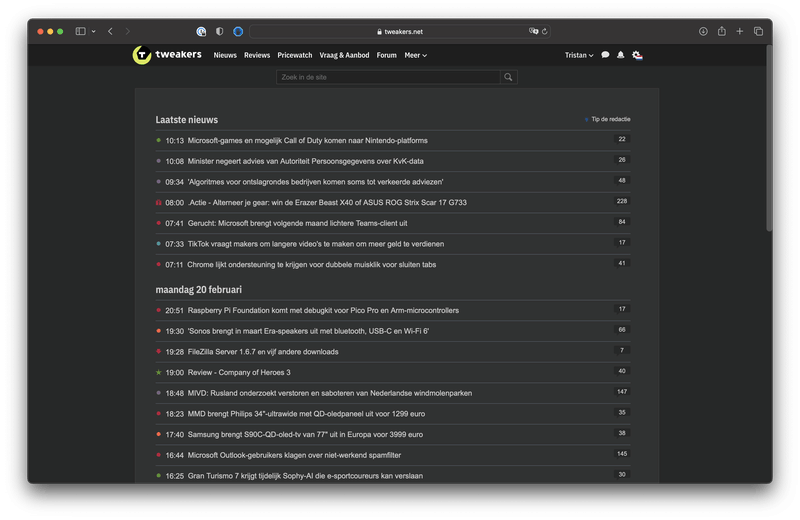Open the downloads icon in Safari toolbar

coord(703,31)
